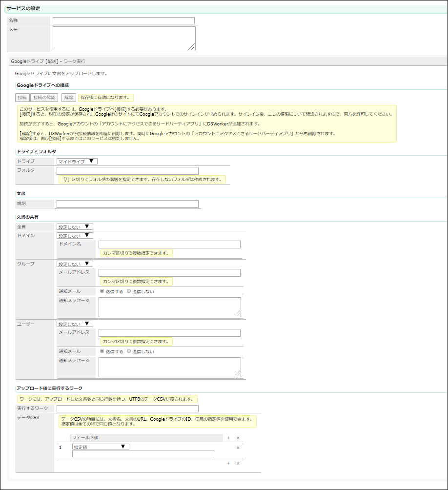Expand the 全員 sharing dropdown

pos(75,226)
